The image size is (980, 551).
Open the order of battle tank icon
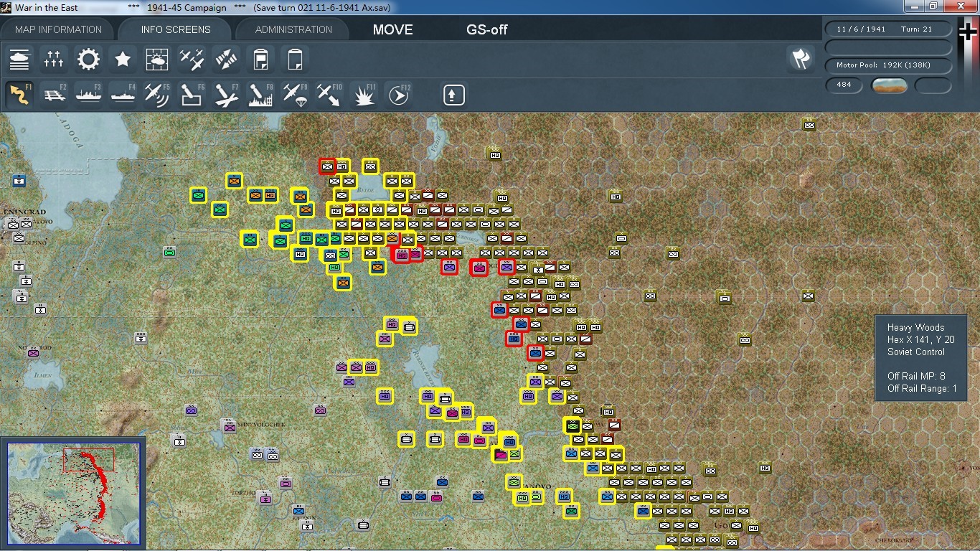pyautogui.click(x=19, y=59)
